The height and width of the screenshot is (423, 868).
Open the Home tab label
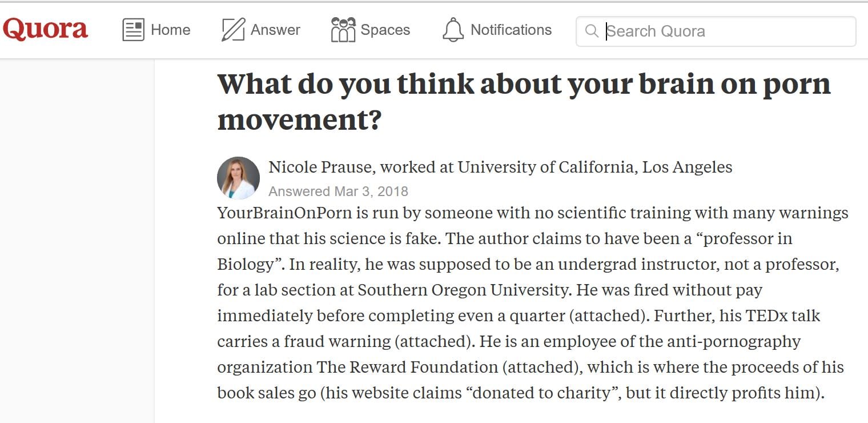[170, 30]
